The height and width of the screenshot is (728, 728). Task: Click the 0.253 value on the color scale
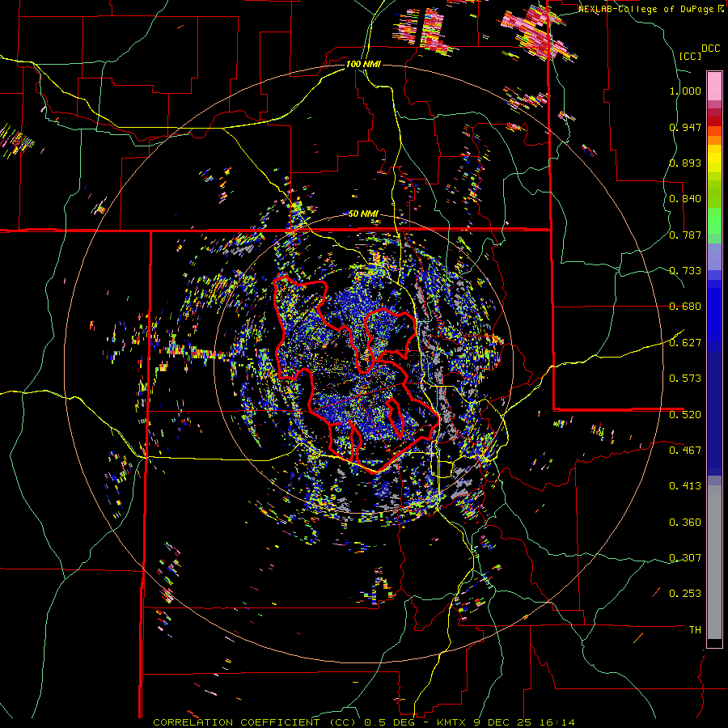pos(685,594)
